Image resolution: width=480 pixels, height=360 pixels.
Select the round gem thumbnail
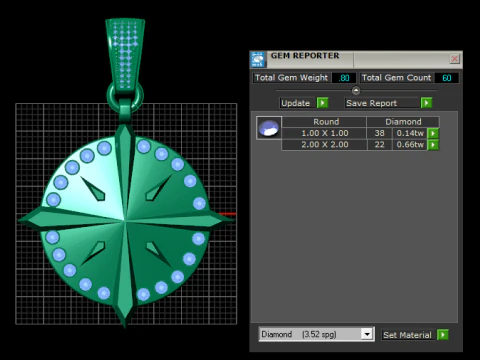269,128
